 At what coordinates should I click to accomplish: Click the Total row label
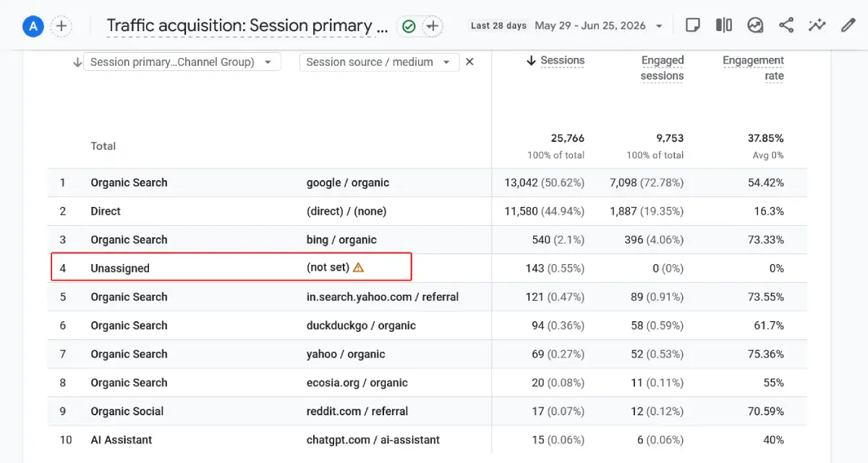click(x=103, y=146)
